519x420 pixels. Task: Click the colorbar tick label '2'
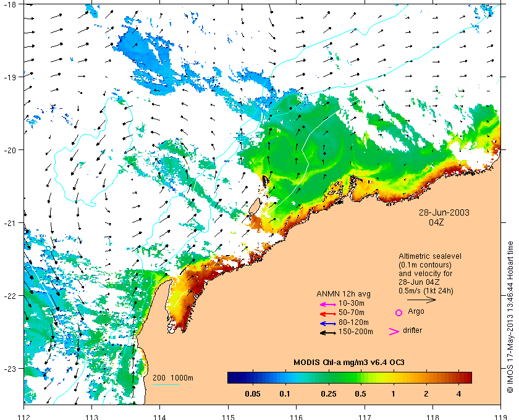click(x=426, y=394)
